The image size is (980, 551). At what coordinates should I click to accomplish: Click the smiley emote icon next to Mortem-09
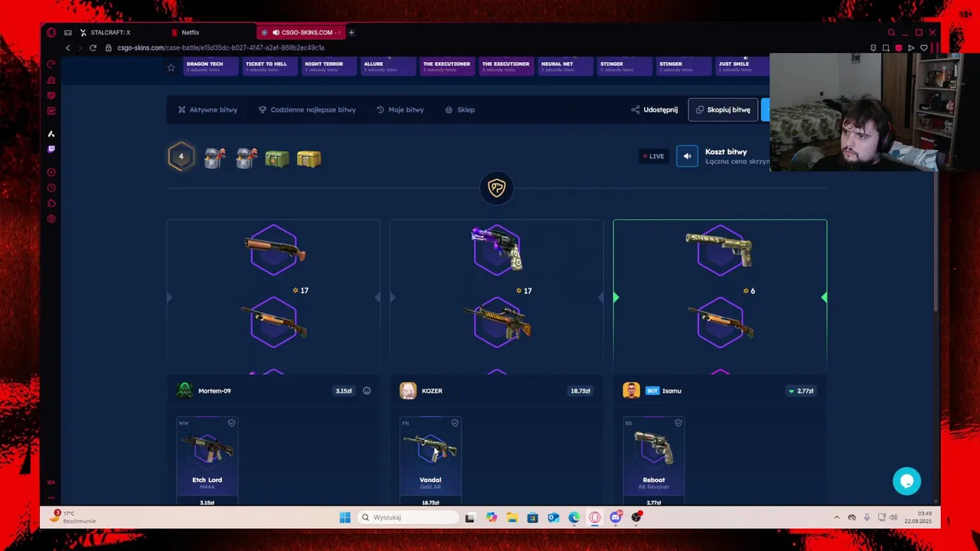367,391
